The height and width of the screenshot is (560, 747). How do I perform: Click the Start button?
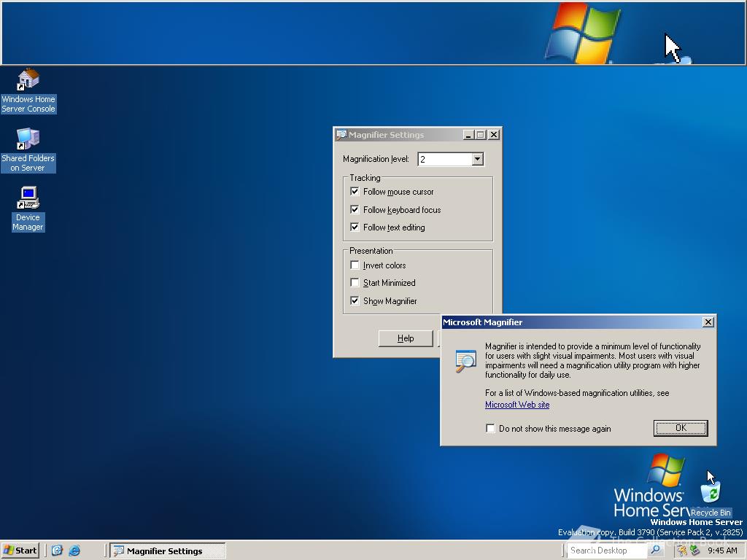(x=20, y=551)
